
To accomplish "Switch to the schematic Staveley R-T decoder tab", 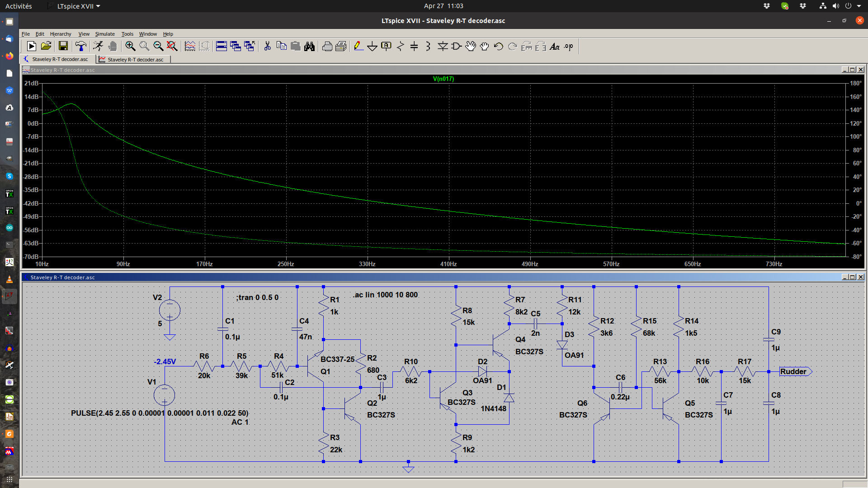I will click(x=58, y=59).
